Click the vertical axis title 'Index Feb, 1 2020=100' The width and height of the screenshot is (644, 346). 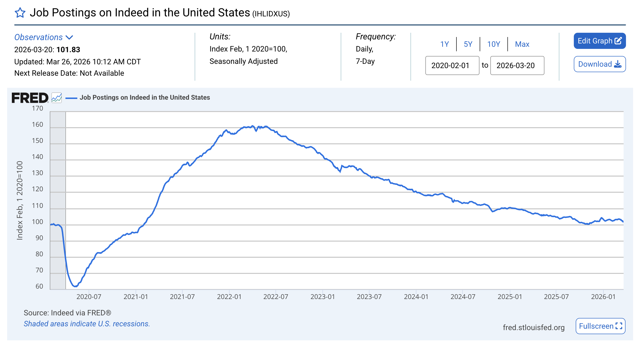pyautogui.click(x=19, y=200)
